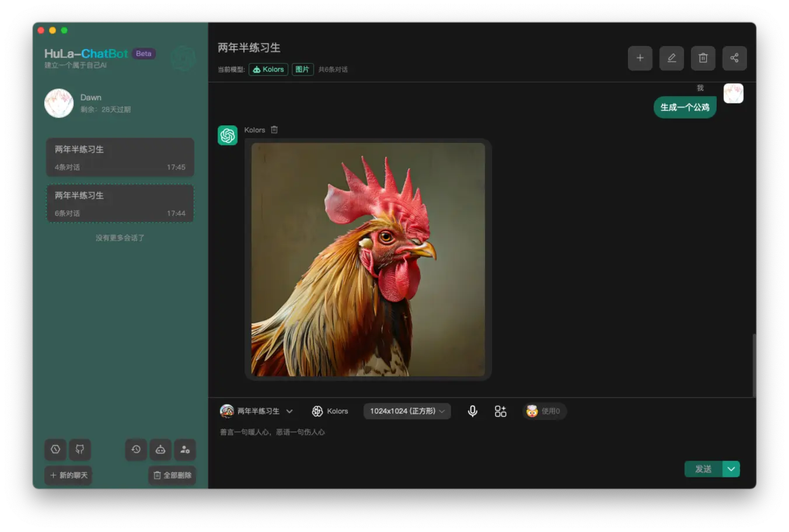
Task: Select the 两年半练习生 chat at 17:45
Action: 120,157
